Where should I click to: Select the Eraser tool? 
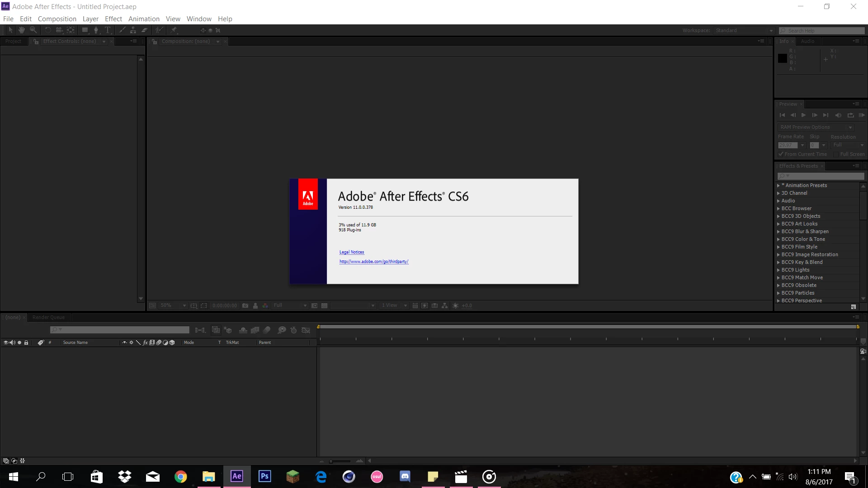145,30
